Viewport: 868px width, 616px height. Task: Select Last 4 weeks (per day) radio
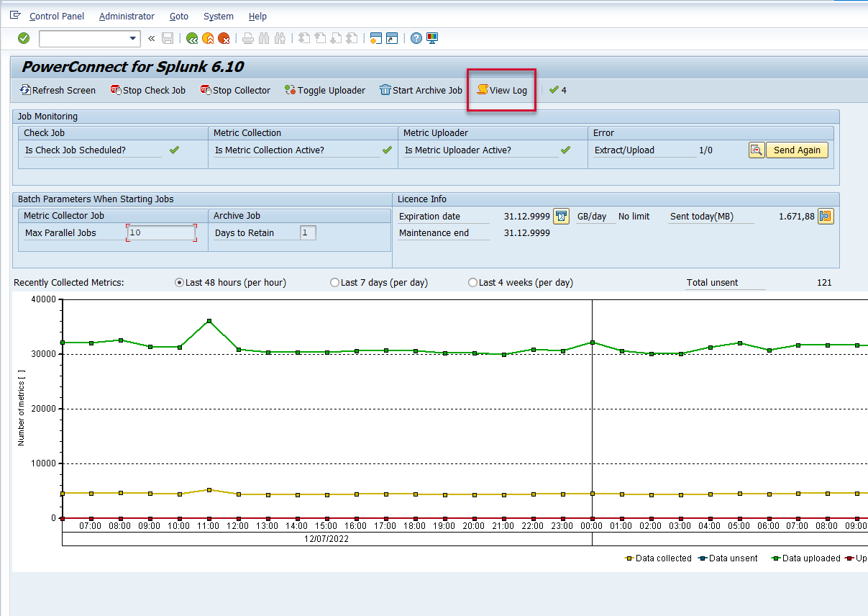point(472,283)
